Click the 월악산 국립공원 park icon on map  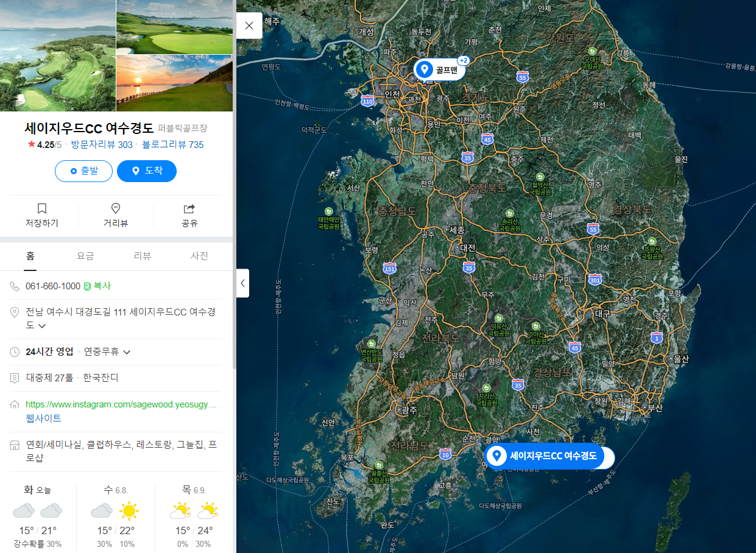click(540, 177)
